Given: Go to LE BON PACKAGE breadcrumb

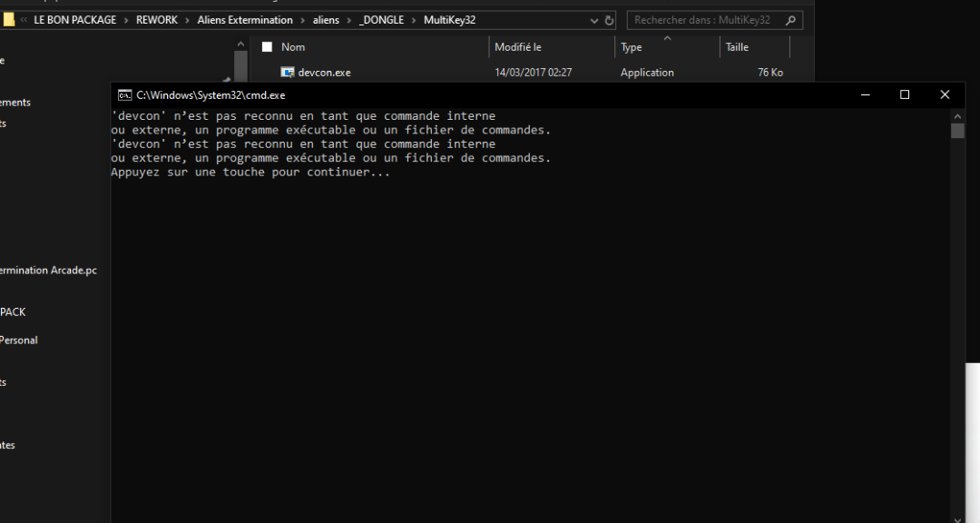Looking at the screenshot, I should pyautogui.click(x=75, y=20).
